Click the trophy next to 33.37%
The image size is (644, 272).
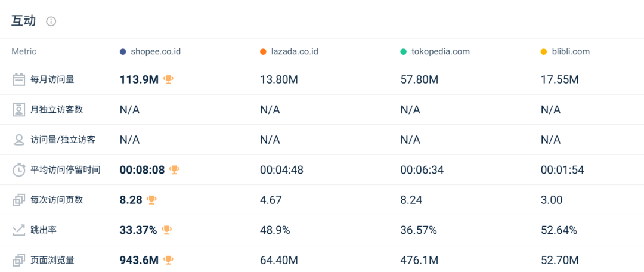(x=166, y=230)
